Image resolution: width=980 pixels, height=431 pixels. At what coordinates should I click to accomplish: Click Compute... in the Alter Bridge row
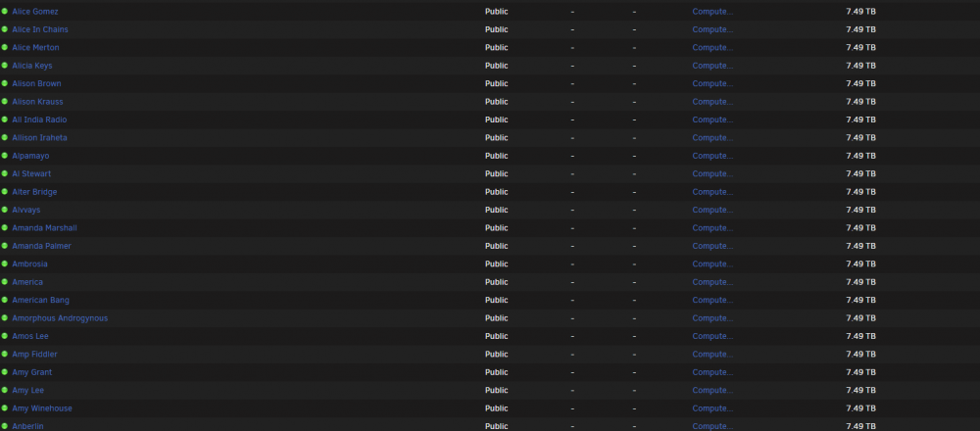(712, 192)
